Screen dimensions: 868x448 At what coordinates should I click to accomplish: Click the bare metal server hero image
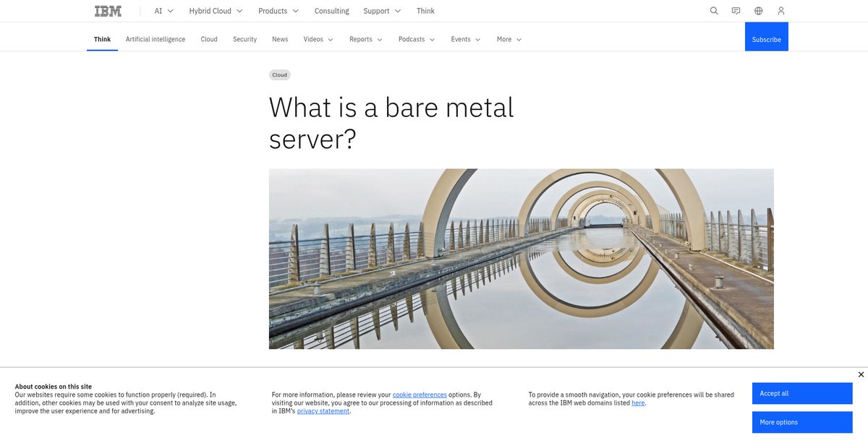[522, 259]
